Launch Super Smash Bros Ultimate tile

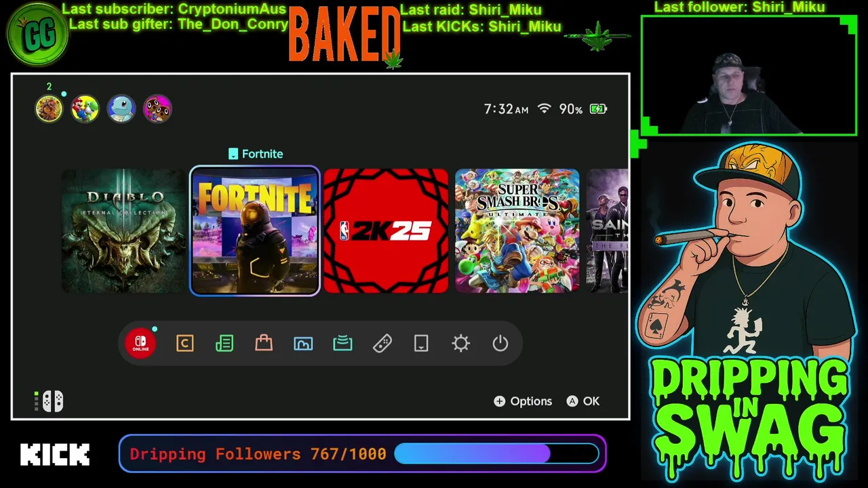click(x=517, y=231)
